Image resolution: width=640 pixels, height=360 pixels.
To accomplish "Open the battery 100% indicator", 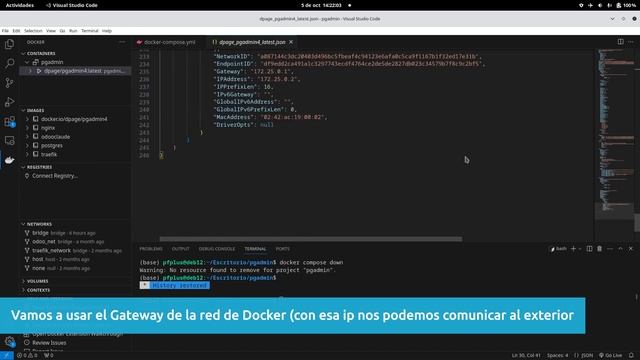I will click(x=626, y=5).
